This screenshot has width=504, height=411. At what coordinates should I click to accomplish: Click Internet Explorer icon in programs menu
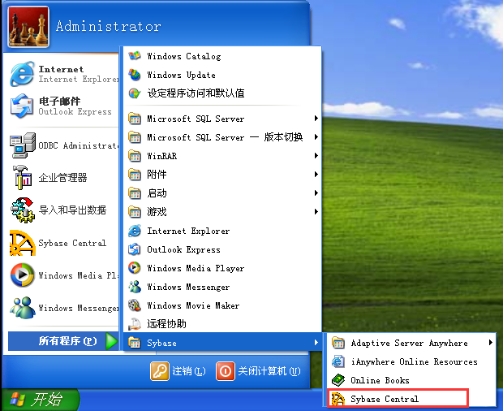pos(135,231)
